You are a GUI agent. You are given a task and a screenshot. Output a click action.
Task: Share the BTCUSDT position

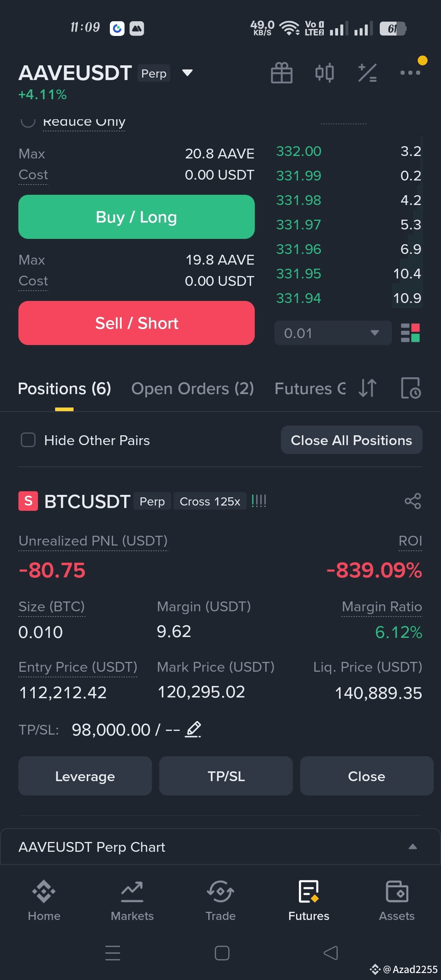click(413, 501)
